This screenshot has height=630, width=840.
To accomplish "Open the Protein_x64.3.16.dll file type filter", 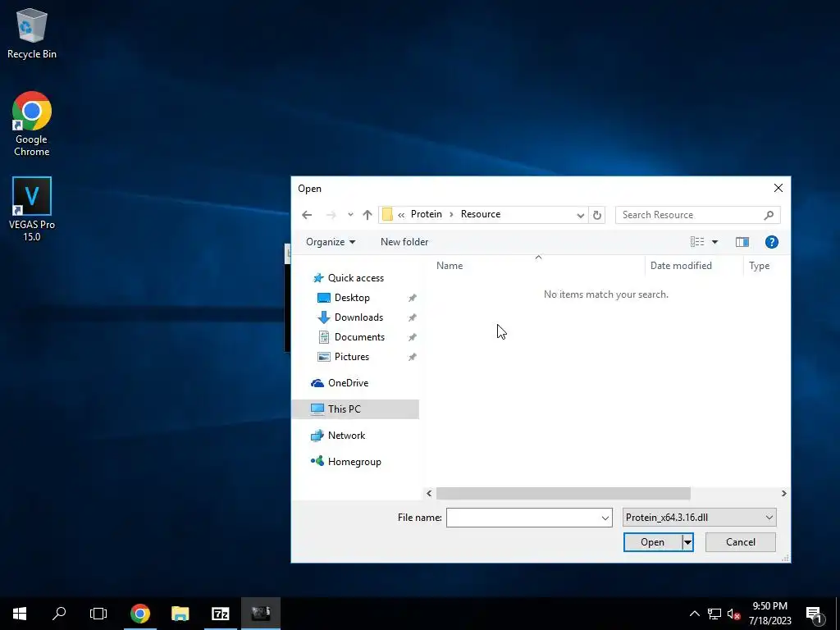I will (x=699, y=518).
